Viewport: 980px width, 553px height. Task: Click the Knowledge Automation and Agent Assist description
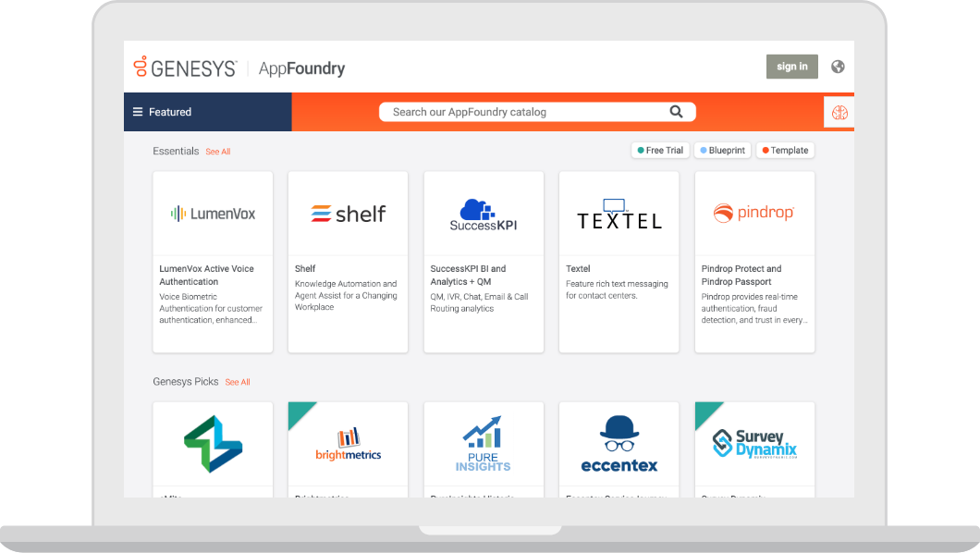pos(346,296)
